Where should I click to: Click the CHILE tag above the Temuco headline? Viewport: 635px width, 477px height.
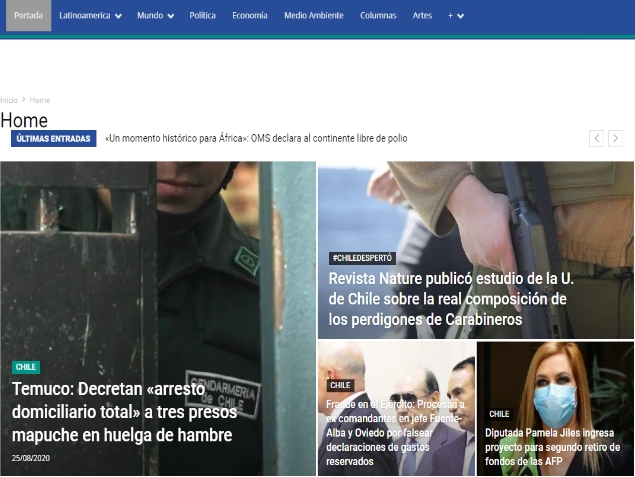coord(26,367)
